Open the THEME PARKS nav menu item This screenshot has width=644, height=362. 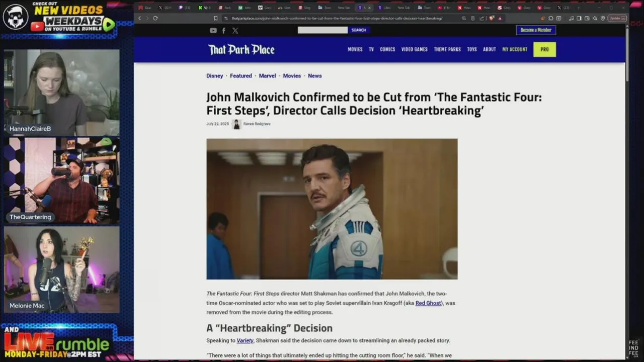click(447, 49)
